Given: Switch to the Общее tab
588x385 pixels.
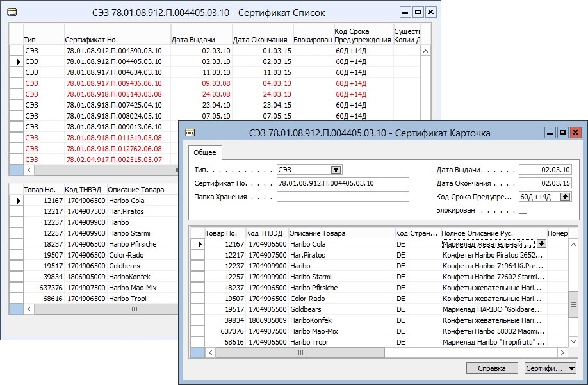Looking at the screenshot, I should point(205,152).
